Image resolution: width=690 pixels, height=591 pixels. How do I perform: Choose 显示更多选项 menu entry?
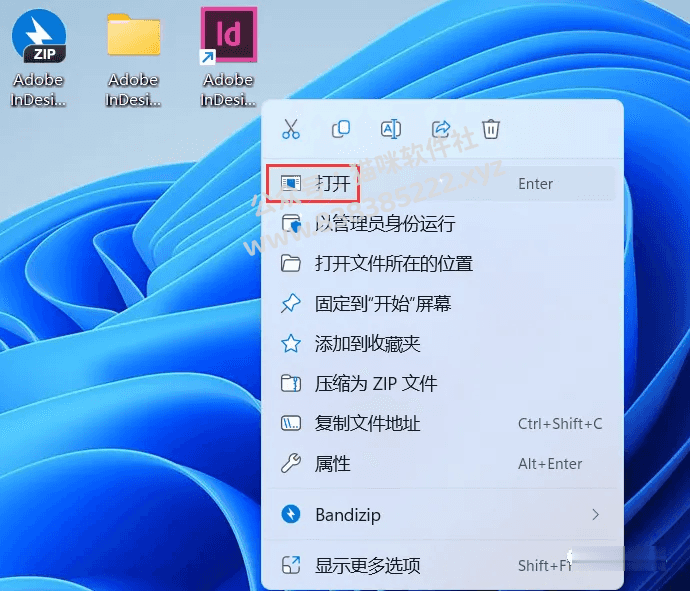coord(442,565)
